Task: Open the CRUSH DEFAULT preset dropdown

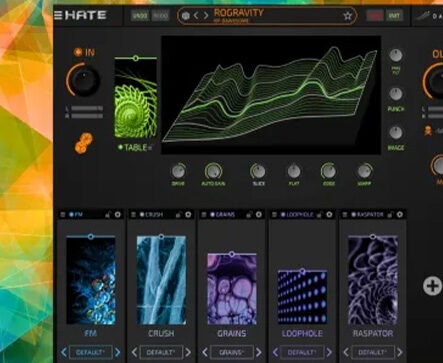Action: [x=161, y=352]
